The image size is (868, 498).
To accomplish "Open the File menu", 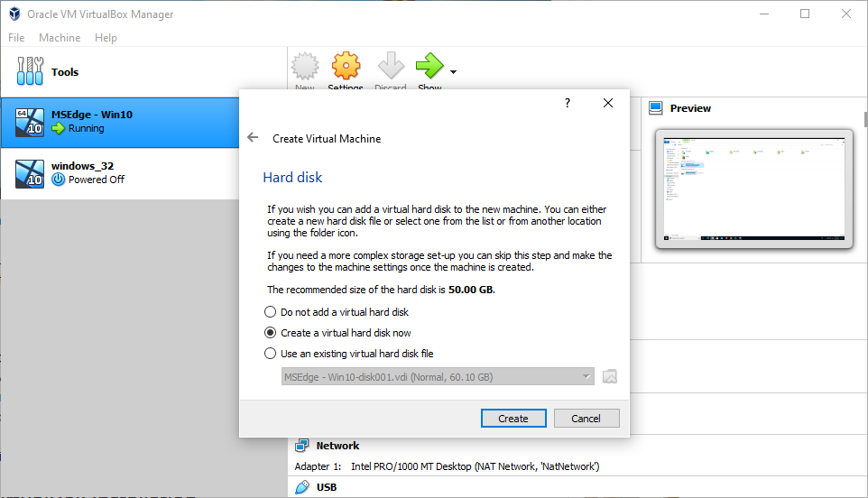I will coord(16,38).
